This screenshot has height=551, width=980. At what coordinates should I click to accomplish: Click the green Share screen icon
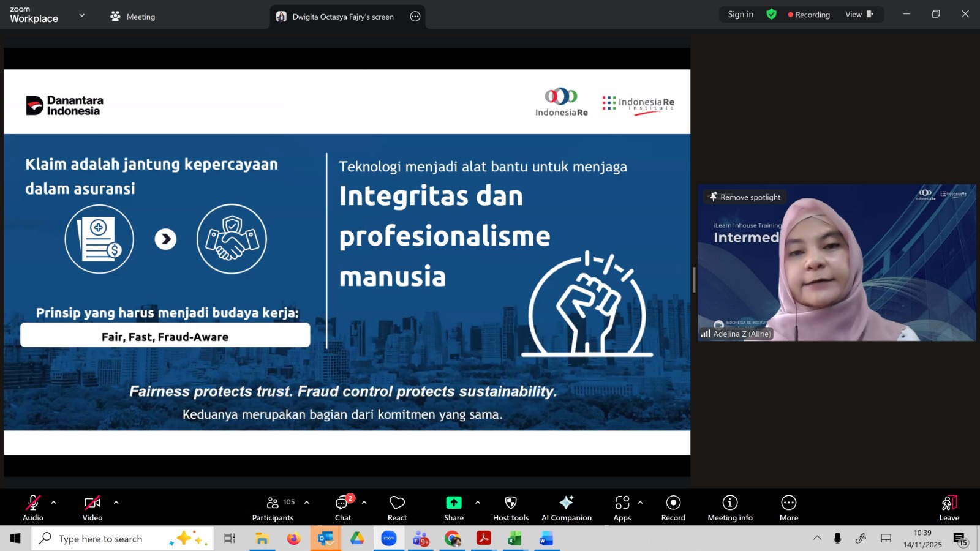pos(454,503)
